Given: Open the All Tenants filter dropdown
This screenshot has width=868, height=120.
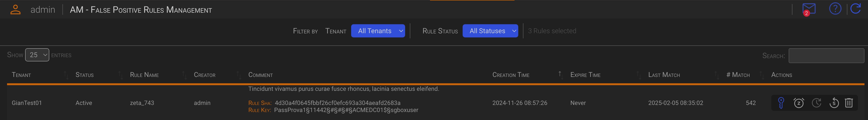Looking at the screenshot, I should pos(378,31).
